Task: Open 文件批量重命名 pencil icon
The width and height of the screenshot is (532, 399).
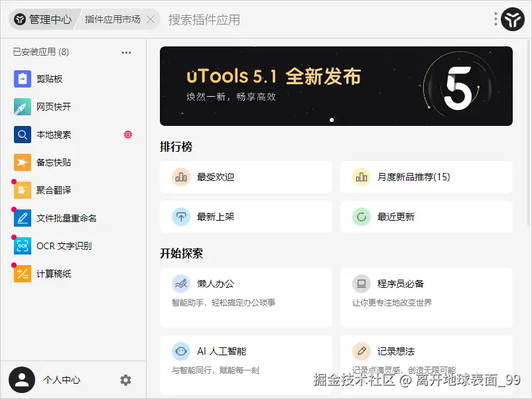Action: coord(23,218)
